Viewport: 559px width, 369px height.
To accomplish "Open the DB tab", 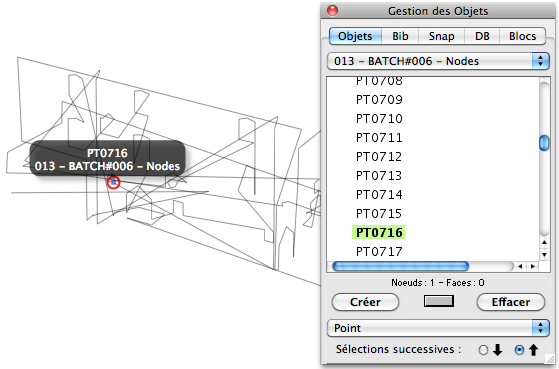I will (x=482, y=36).
